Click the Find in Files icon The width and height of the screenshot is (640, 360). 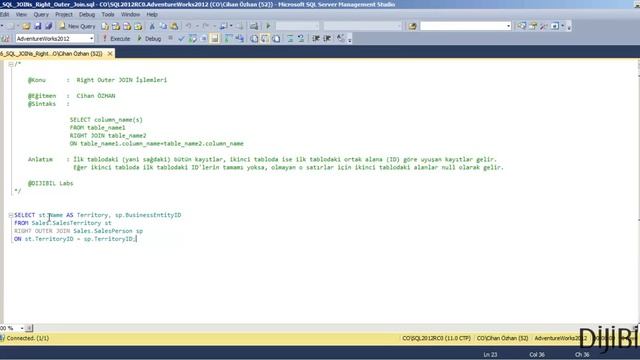coord(412,26)
